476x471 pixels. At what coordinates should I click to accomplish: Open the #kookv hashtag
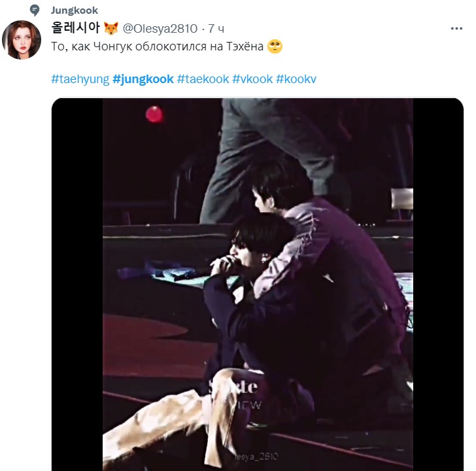coord(296,79)
